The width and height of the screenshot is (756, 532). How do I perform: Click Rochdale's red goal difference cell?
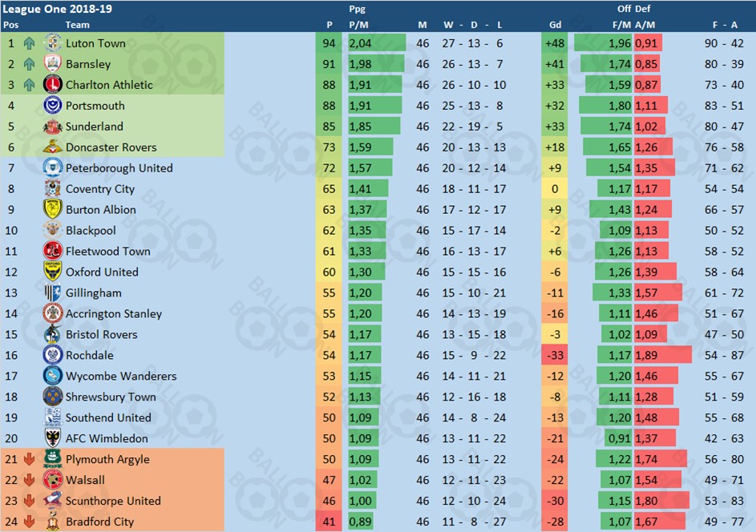click(553, 356)
